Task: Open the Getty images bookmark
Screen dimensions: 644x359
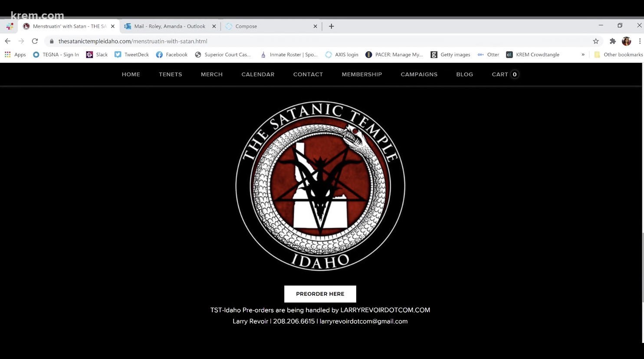Action: [x=450, y=55]
